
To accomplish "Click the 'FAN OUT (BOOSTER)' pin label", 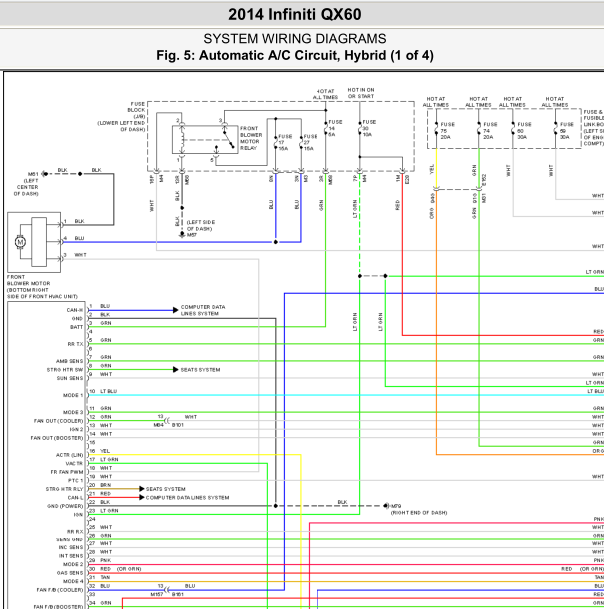I will (x=57, y=438).
